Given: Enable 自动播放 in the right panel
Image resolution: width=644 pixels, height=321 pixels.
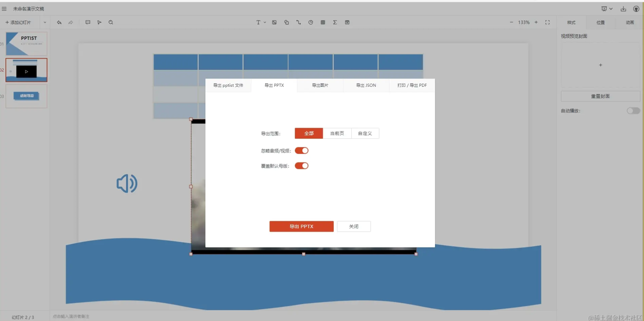Looking at the screenshot, I should click(633, 110).
